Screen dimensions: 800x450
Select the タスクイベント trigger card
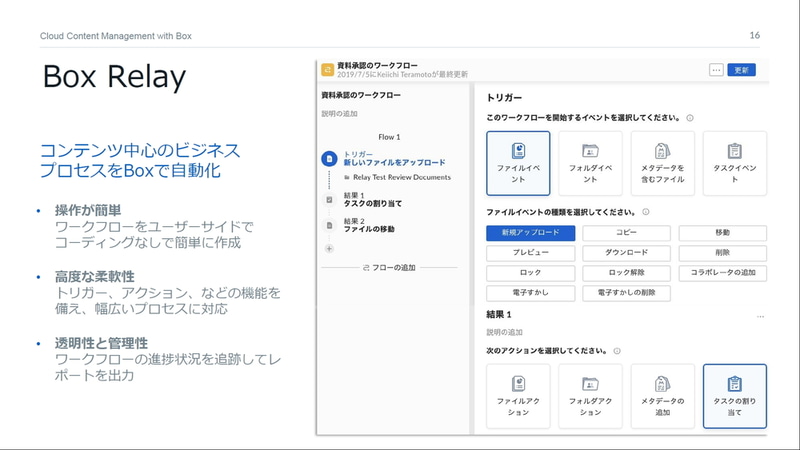pos(735,163)
